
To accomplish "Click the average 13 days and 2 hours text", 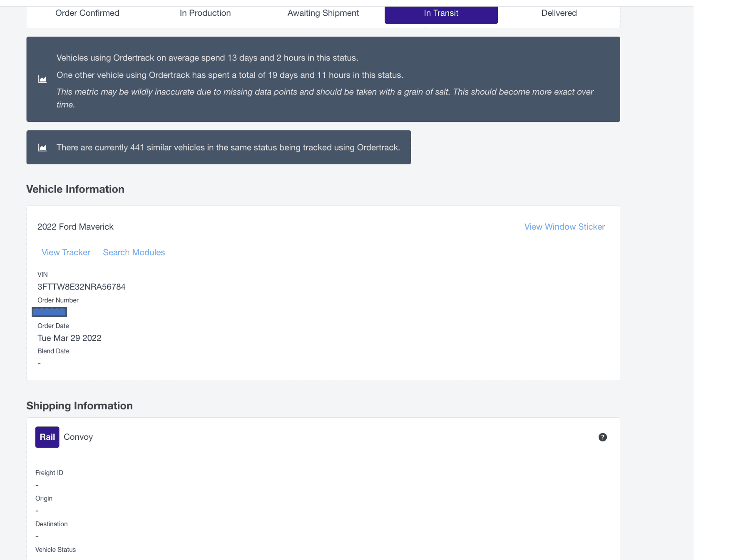I will coord(207,58).
